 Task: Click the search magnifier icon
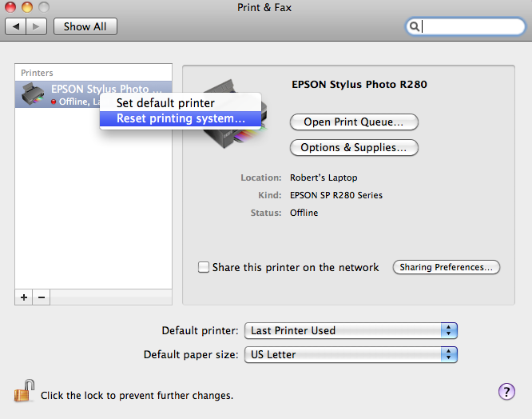[415, 26]
